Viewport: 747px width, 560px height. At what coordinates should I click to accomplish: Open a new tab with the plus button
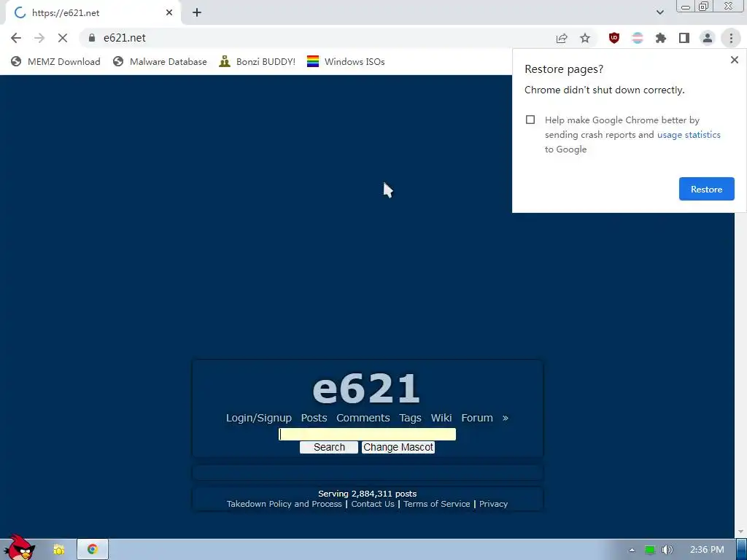click(x=197, y=13)
